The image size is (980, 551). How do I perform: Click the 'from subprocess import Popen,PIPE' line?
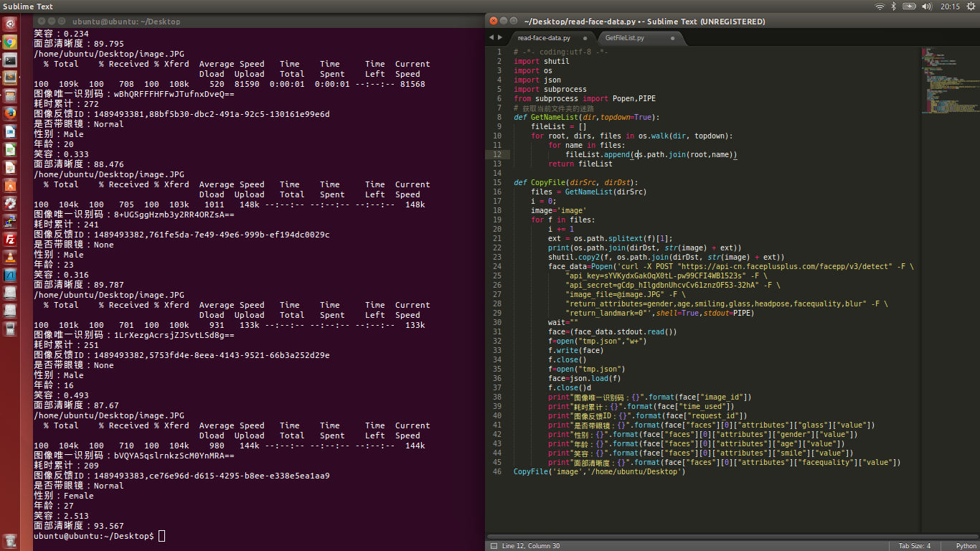584,98
